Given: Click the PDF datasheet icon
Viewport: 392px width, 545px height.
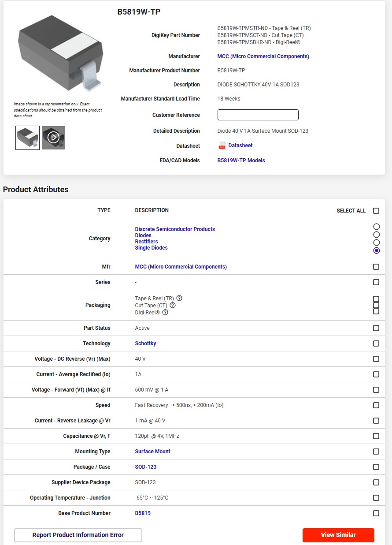Looking at the screenshot, I should coord(222,146).
